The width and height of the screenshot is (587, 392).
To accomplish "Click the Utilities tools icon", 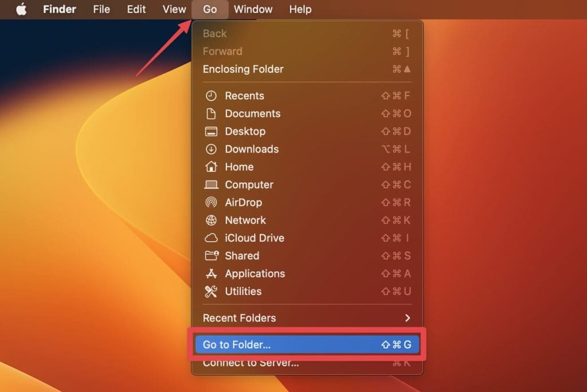I will 211,291.
